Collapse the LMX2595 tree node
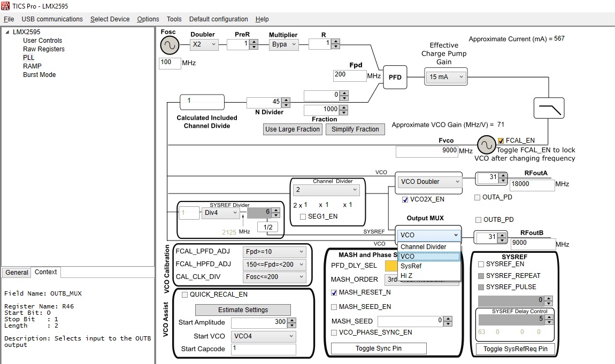 7,32
